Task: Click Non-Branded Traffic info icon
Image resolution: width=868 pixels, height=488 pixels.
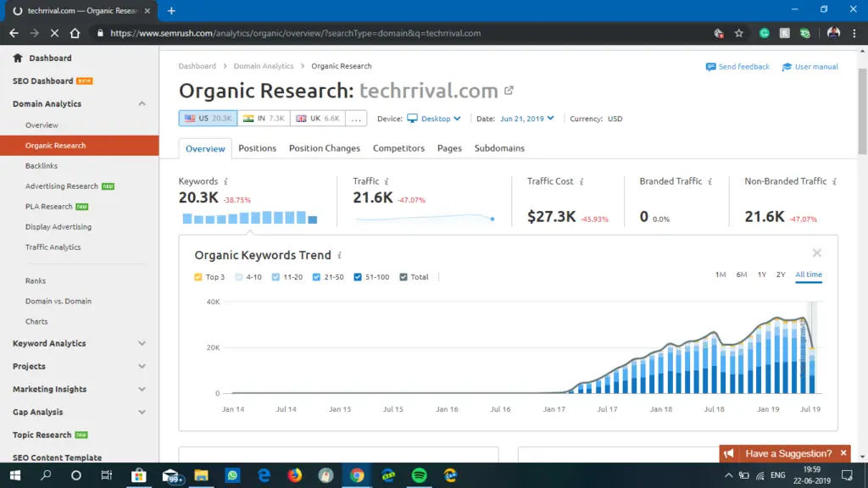Action: pyautogui.click(x=835, y=181)
